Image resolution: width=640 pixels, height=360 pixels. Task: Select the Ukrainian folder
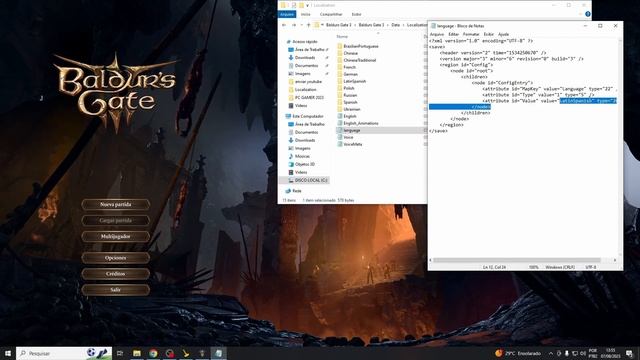coord(352,109)
